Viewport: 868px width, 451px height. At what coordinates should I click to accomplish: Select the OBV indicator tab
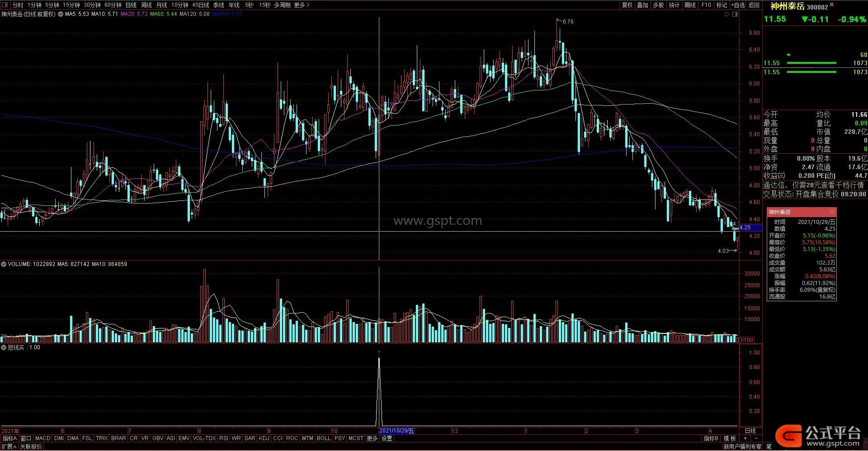pos(158,438)
